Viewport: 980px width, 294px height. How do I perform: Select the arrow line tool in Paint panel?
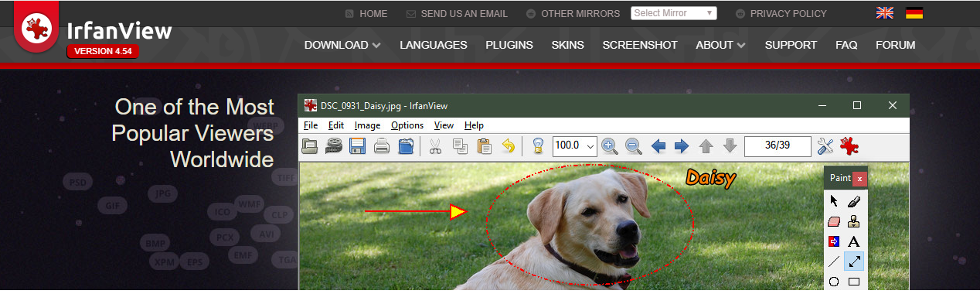pos(854,262)
